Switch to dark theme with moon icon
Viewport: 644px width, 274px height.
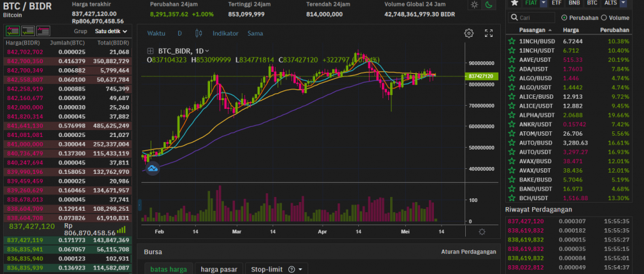pyautogui.click(x=489, y=5)
